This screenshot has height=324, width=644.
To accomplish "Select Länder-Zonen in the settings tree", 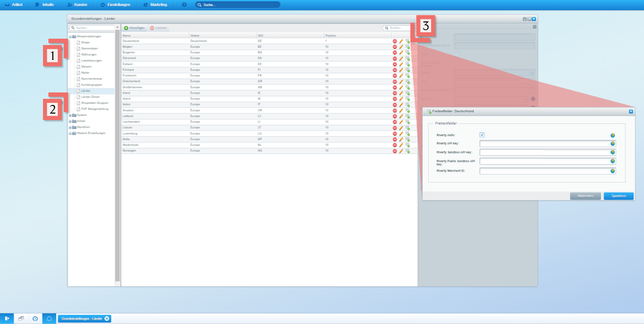I will tap(90, 97).
